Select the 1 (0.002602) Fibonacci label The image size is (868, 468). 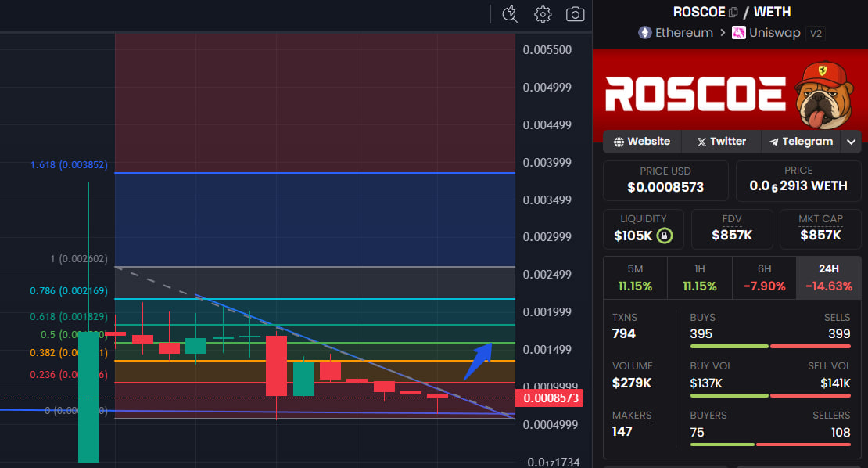coord(79,258)
